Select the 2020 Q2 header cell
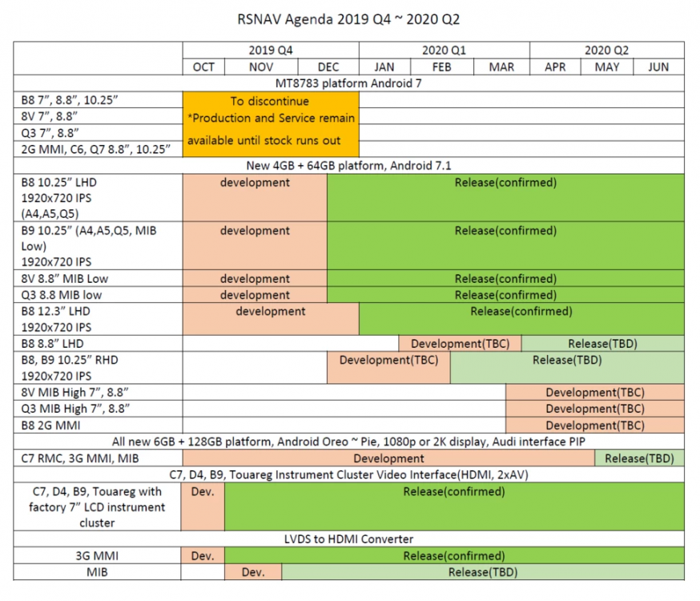Viewport: 700px width, 601px height. (x=607, y=50)
